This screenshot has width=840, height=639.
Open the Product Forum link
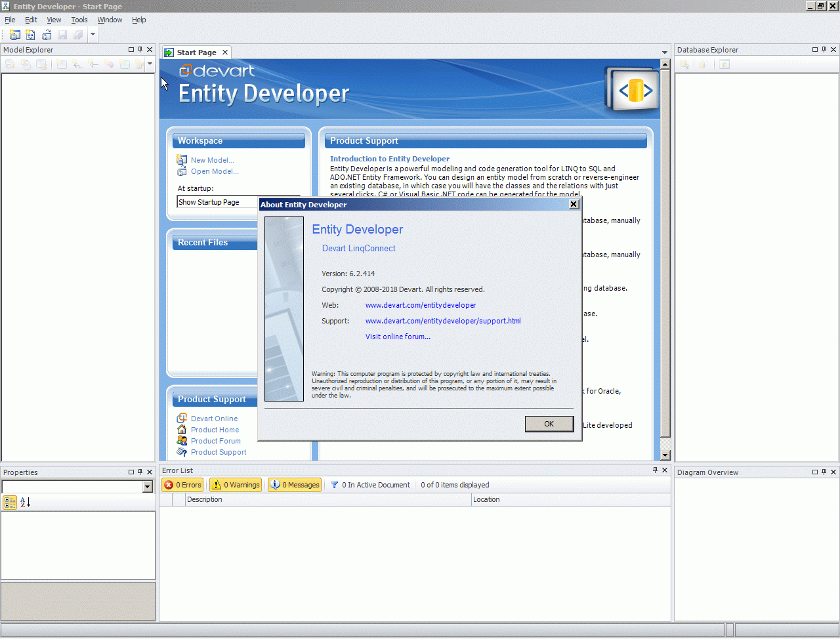216,441
